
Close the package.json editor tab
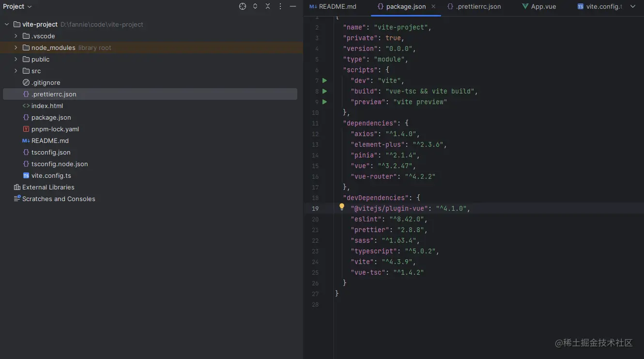(x=433, y=6)
